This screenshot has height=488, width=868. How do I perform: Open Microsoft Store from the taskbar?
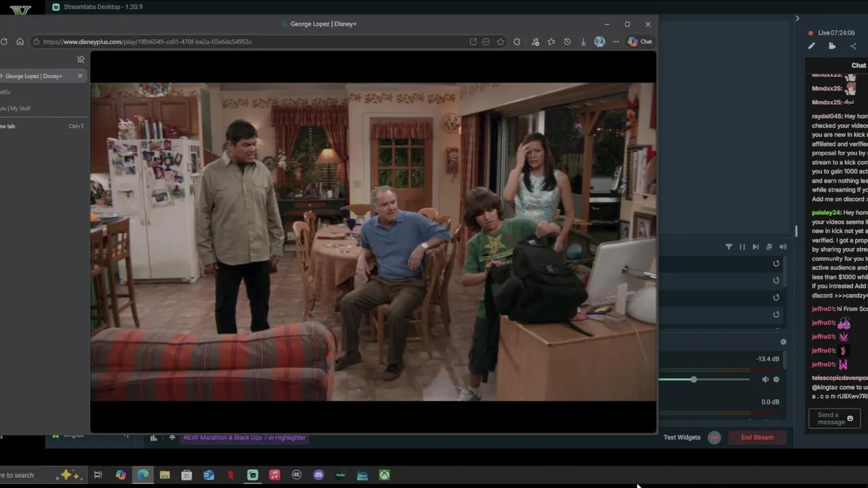[x=186, y=475]
